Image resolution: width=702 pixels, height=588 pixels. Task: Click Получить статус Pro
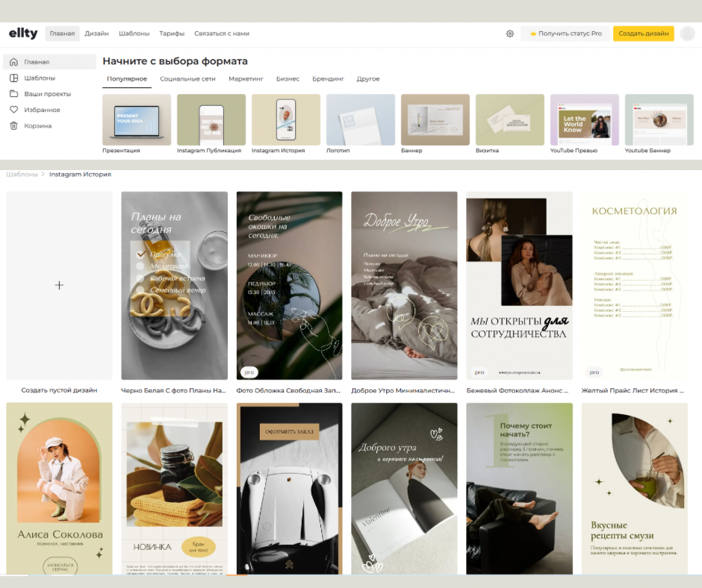[x=567, y=34]
